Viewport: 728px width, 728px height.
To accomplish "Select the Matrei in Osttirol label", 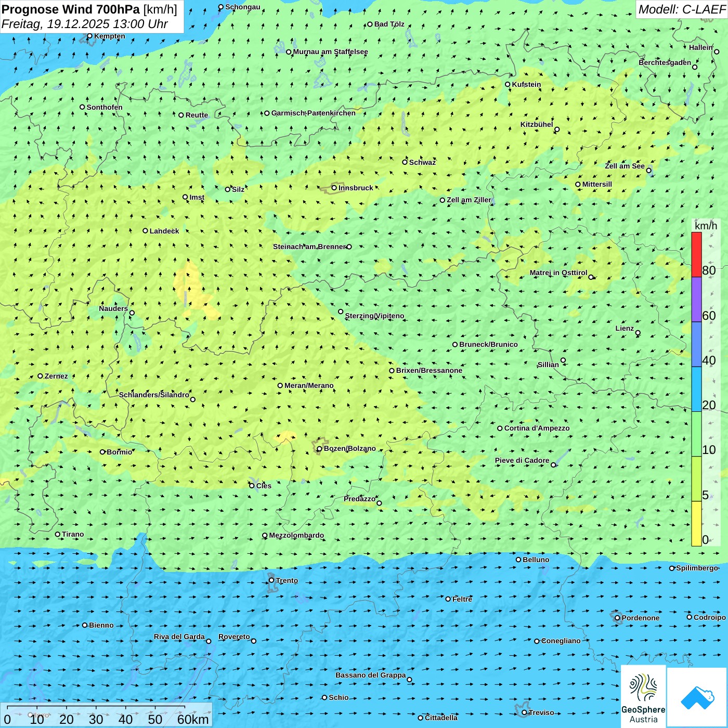I will coord(558,272).
